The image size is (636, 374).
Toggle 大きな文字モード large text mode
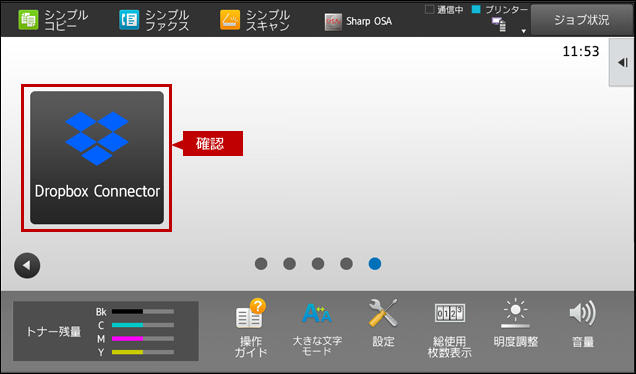(x=317, y=329)
